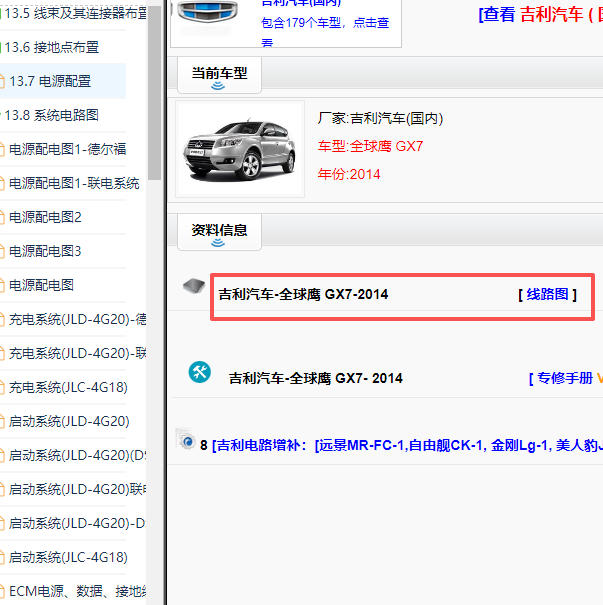Screen dimensions: 603x605
Task: Open 吉利汽车-全球鹰 GX7- 2014 manual entry
Action: click(x=316, y=378)
